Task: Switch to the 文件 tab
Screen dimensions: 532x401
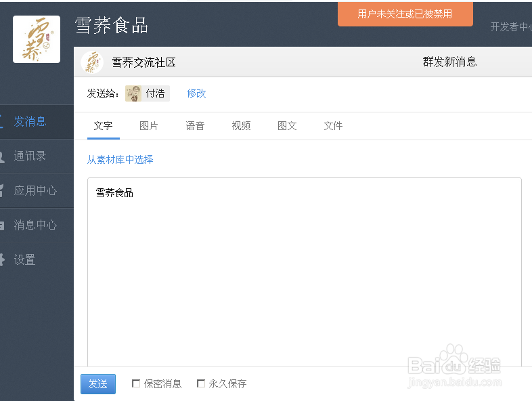Action: [x=333, y=126]
